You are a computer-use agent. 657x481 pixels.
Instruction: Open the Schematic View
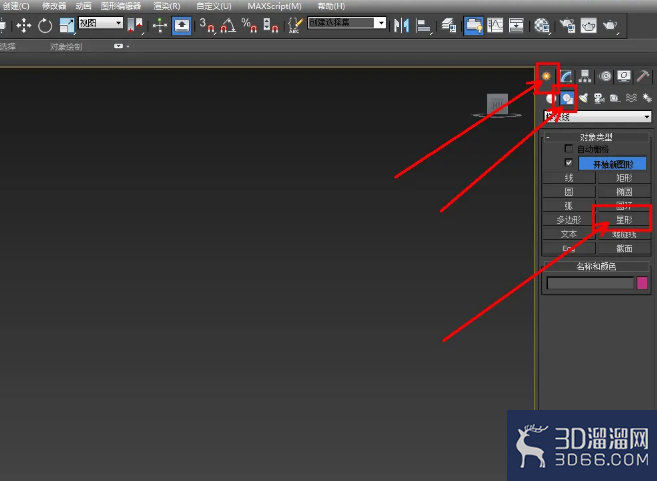tap(516, 26)
